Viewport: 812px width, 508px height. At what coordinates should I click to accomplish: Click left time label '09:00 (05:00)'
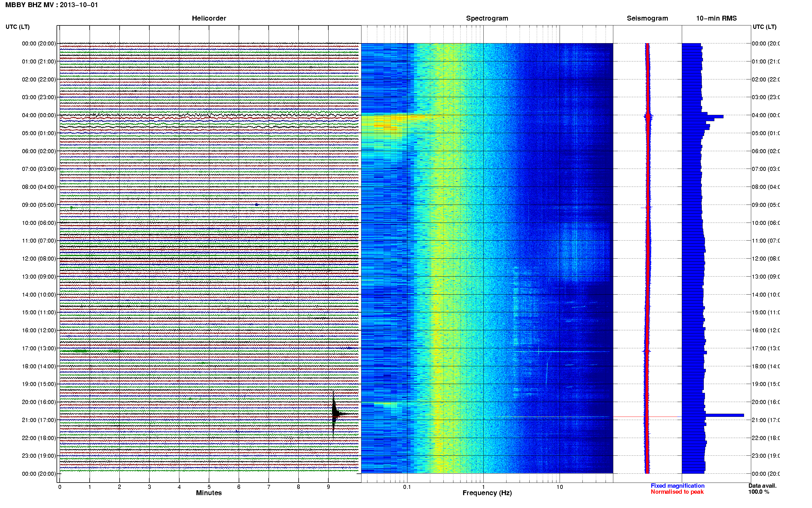click(39, 205)
